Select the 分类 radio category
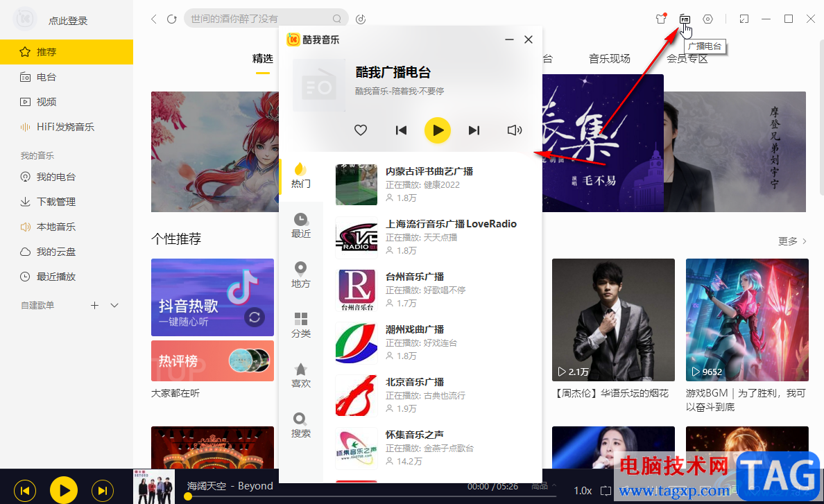 [301, 326]
